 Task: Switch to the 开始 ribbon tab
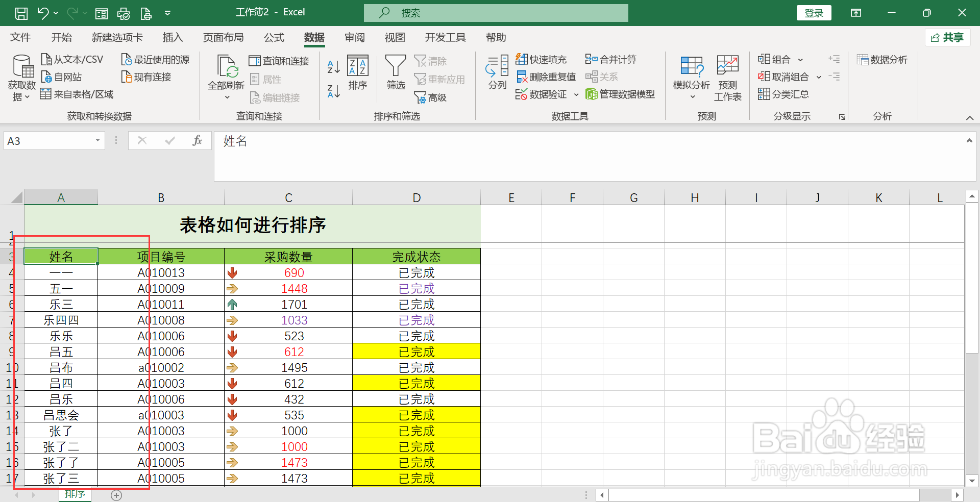coord(61,37)
